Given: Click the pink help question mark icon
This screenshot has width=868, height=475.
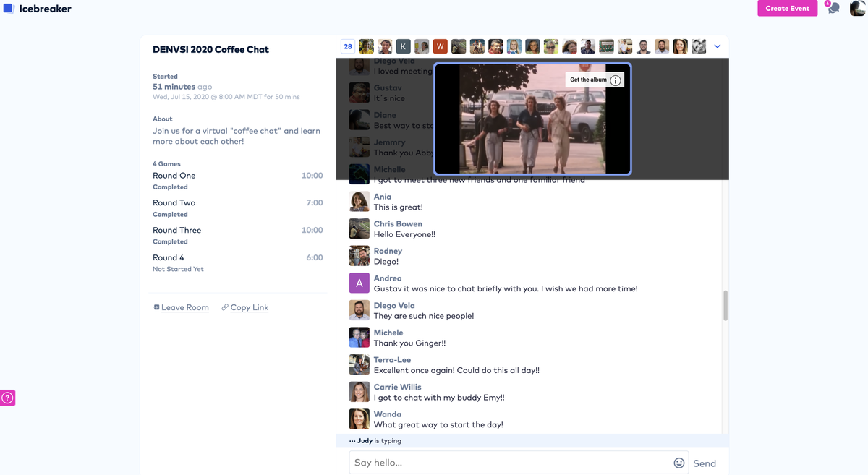Looking at the screenshot, I should click(7, 398).
